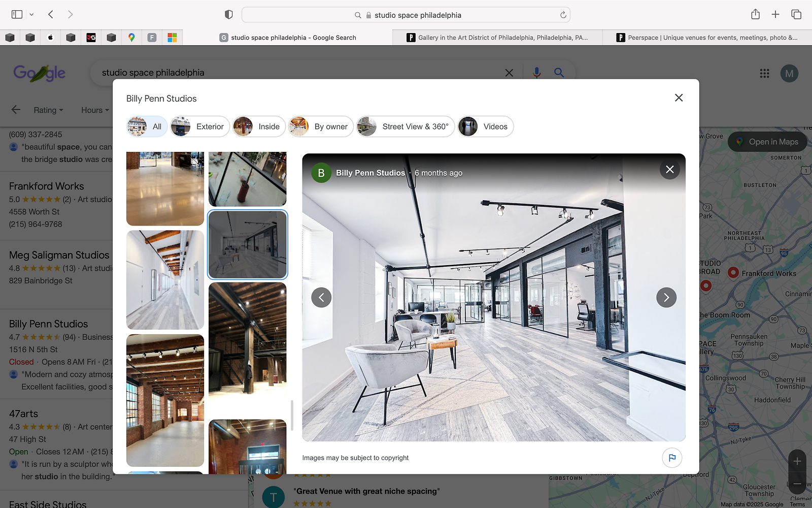Open the long white hallway thumbnail
Viewport: 812px width, 508px height.
tap(165, 280)
